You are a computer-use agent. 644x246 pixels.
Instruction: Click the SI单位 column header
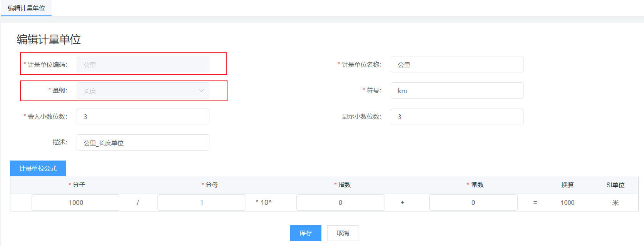click(x=615, y=185)
